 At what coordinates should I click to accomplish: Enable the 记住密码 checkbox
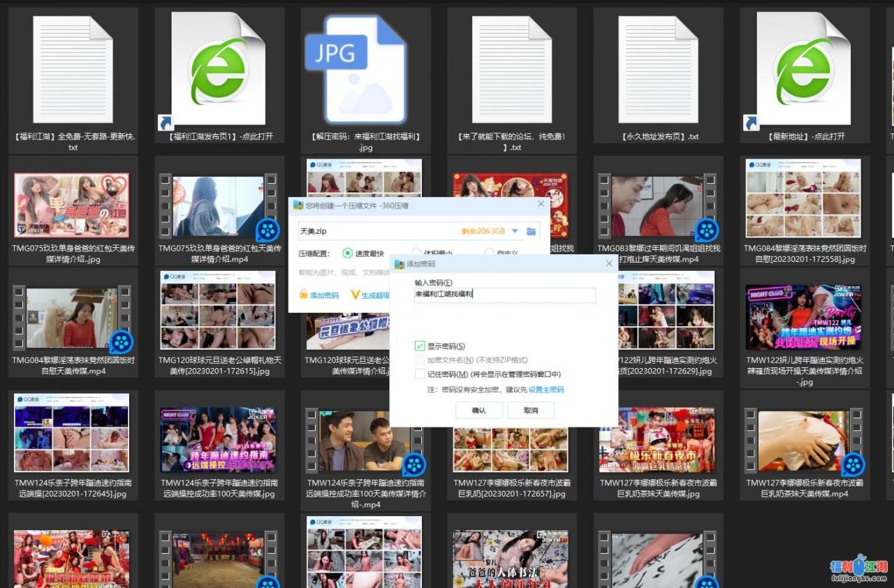[419, 374]
